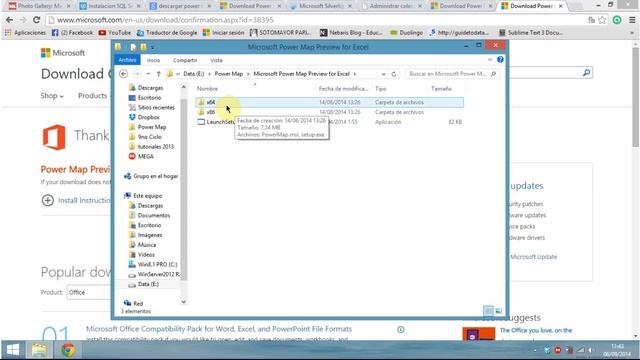
Task: Open the Office Compatibility Pack download link
Action: 219,329
